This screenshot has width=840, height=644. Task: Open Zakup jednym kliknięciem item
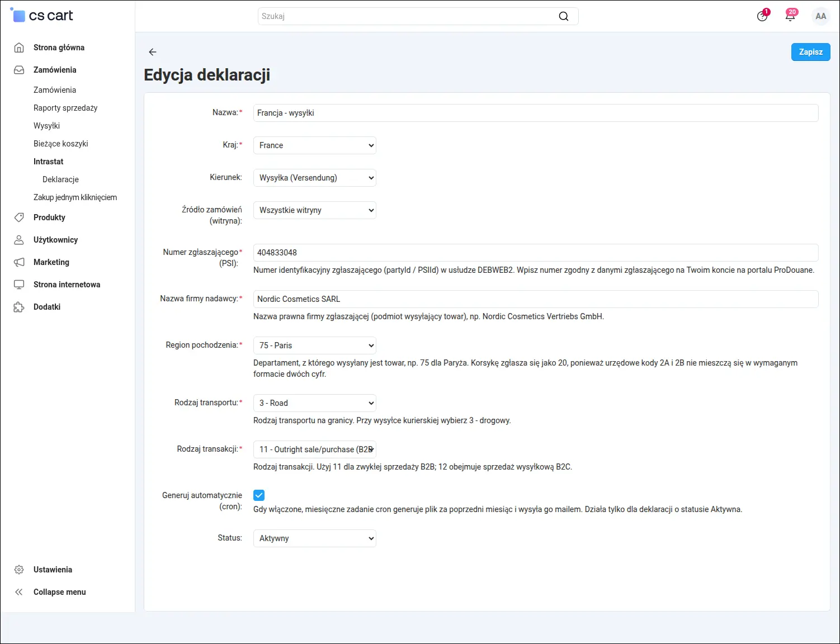[75, 197]
